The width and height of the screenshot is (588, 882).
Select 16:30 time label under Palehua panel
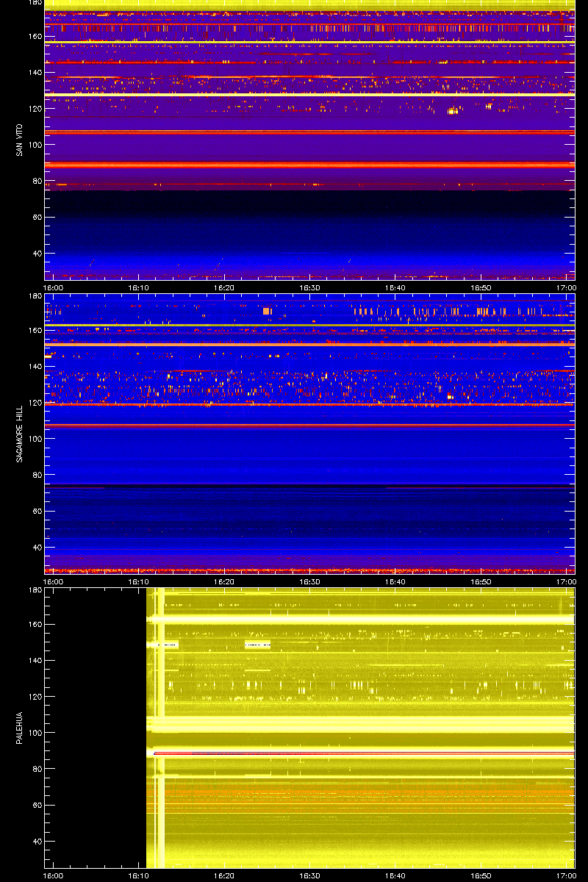click(x=310, y=876)
